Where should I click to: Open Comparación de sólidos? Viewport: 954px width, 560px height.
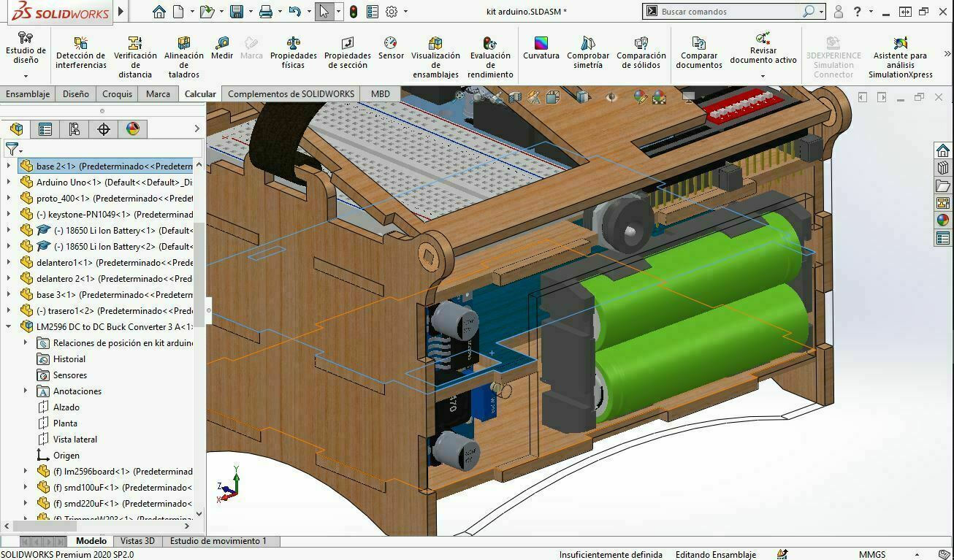641,53
